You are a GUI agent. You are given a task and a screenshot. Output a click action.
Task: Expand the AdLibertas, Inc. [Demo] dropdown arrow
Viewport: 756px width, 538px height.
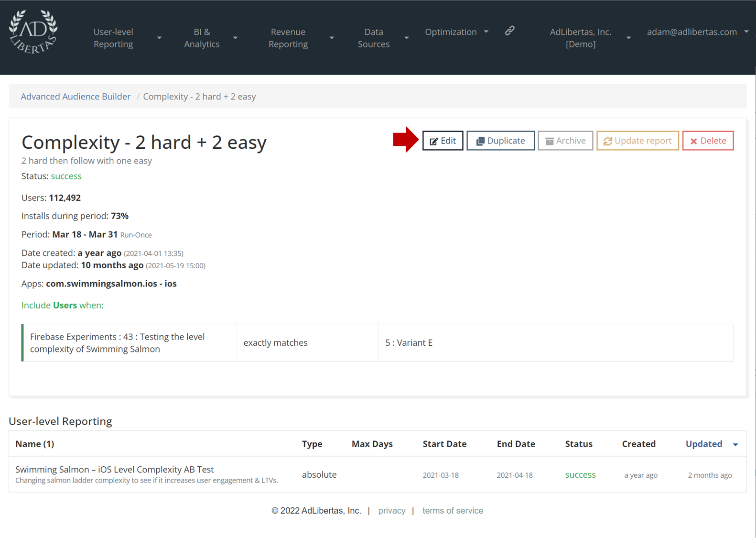pyautogui.click(x=628, y=38)
